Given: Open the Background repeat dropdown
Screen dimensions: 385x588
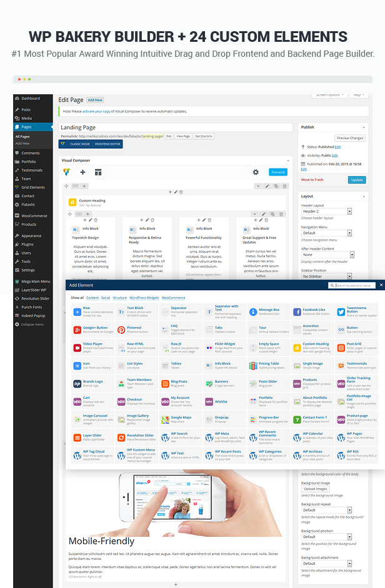Looking at the screenshot, I should tap(327, 510).
